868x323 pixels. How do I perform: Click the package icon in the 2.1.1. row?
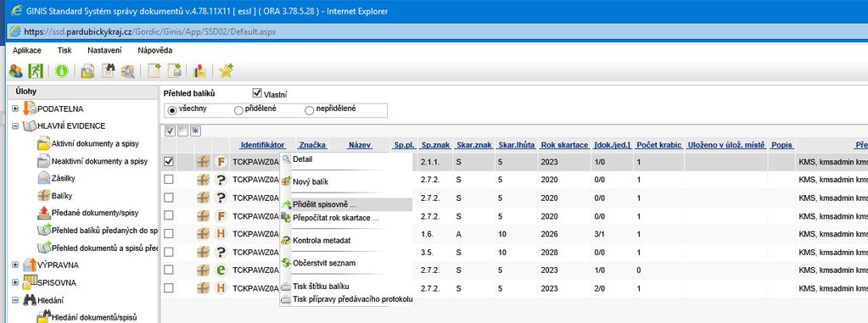pos(203,162)
